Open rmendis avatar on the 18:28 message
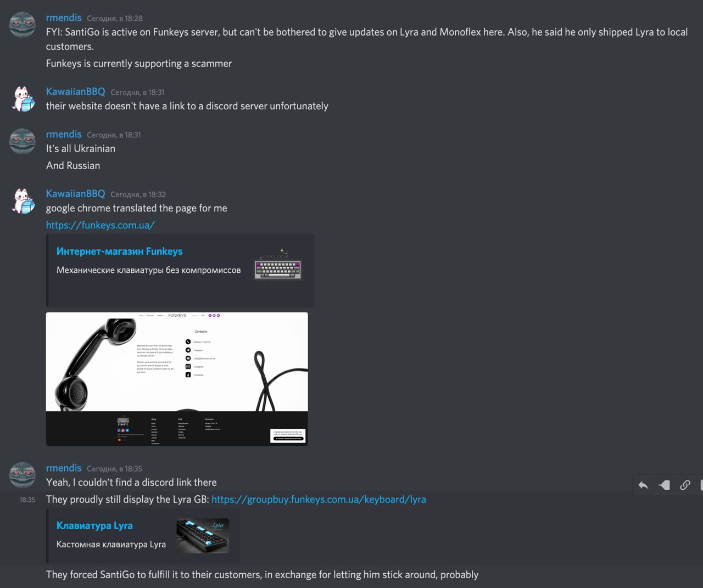703x588 pixels. point(23,25)
